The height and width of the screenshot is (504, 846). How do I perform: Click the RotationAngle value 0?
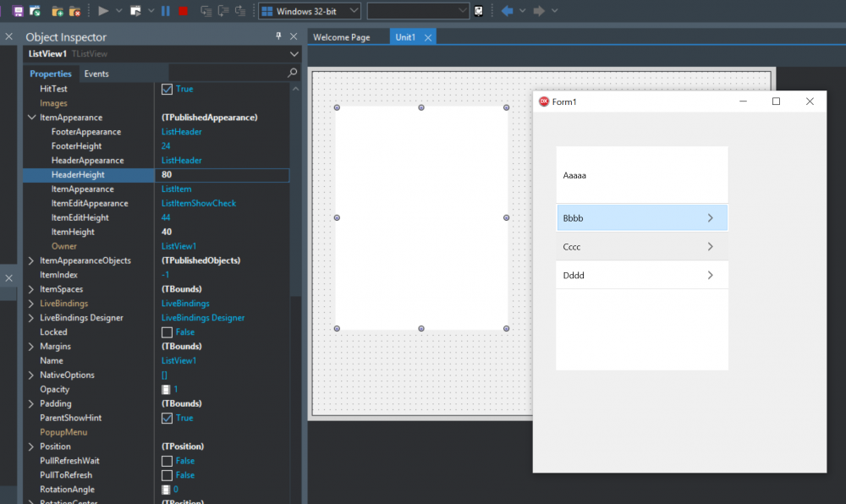(x=175, y=490)
